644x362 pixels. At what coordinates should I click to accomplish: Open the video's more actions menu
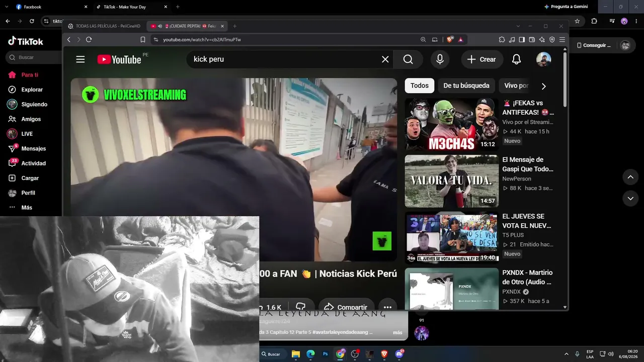coord(387,307)
